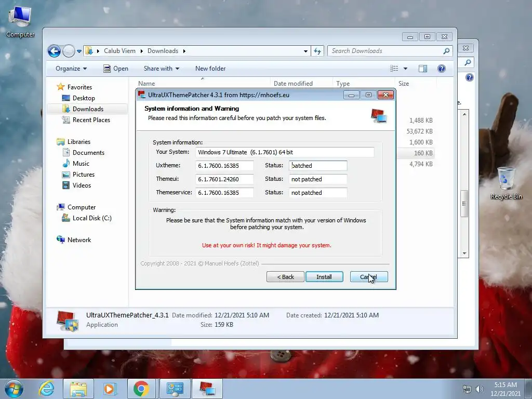
Task: Click New folder in the toolbar
Action: (210, 69)
